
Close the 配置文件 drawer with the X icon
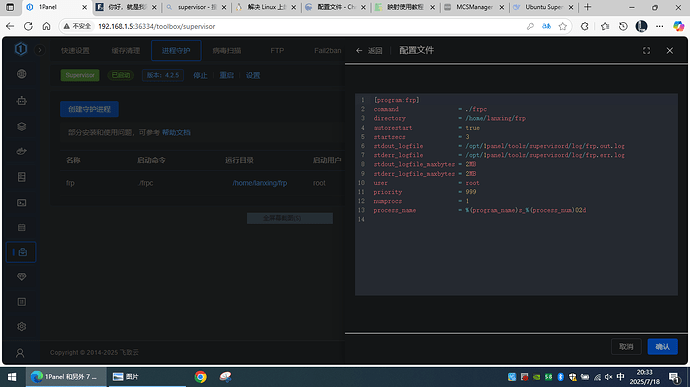click(x=669, y=51)
